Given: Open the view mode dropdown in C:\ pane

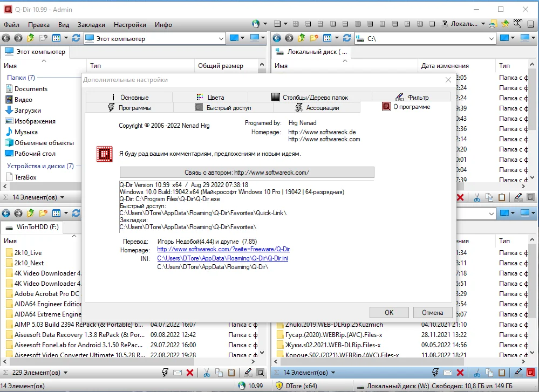Looking at the screenshot, I should pyautogui.click(x=337, y=38).
